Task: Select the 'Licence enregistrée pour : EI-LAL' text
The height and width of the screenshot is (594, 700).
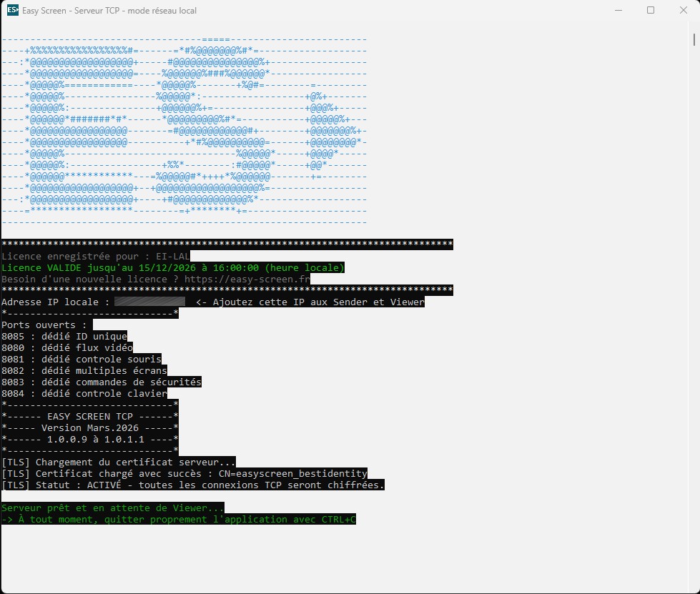Action: (96, 257)
